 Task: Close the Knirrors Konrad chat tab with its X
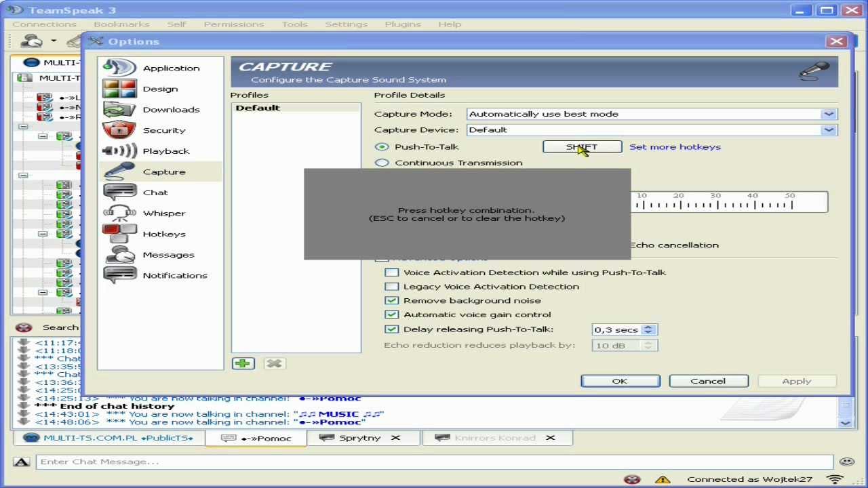point(550,438)
